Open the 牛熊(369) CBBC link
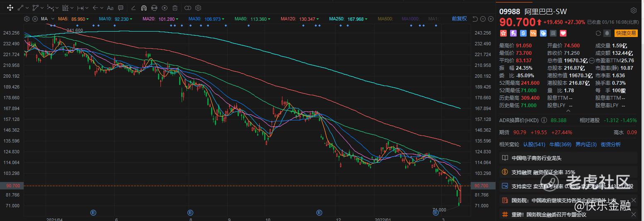Viewport: 644px width, 221px height. (560, 145)
